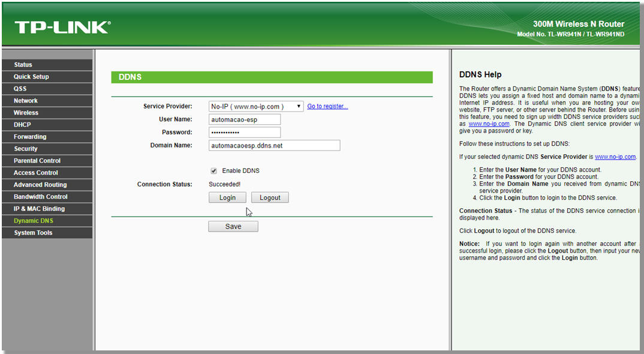The width and height of the screenshot is (644, 354).
Task: Click the Login button
Action: click(227, 198)
